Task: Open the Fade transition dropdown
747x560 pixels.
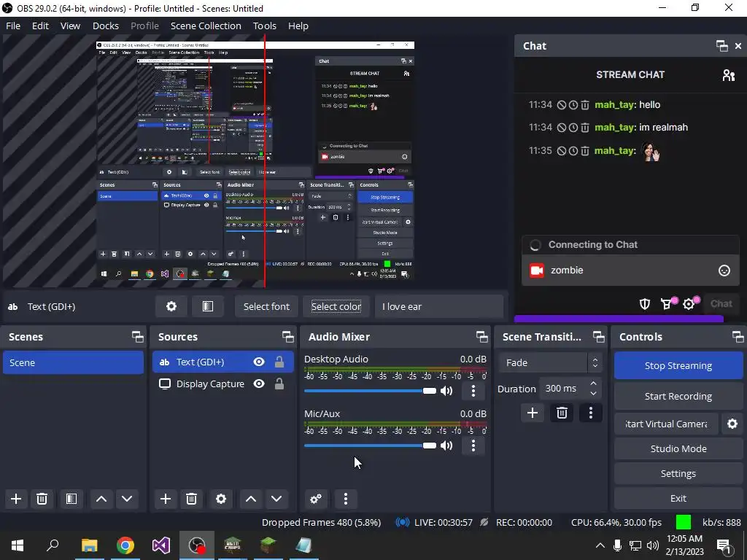Action: click(550, 363)
